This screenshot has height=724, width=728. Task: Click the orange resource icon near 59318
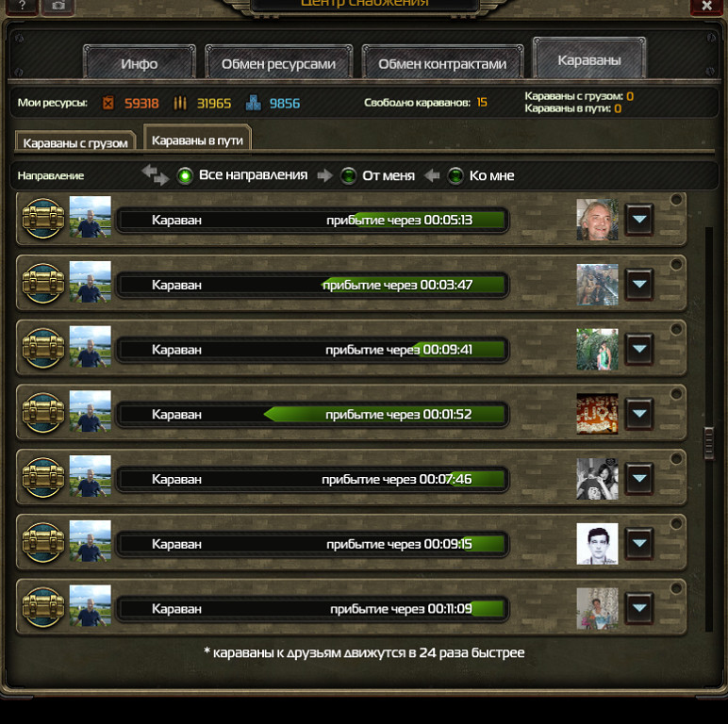[108, 103]
